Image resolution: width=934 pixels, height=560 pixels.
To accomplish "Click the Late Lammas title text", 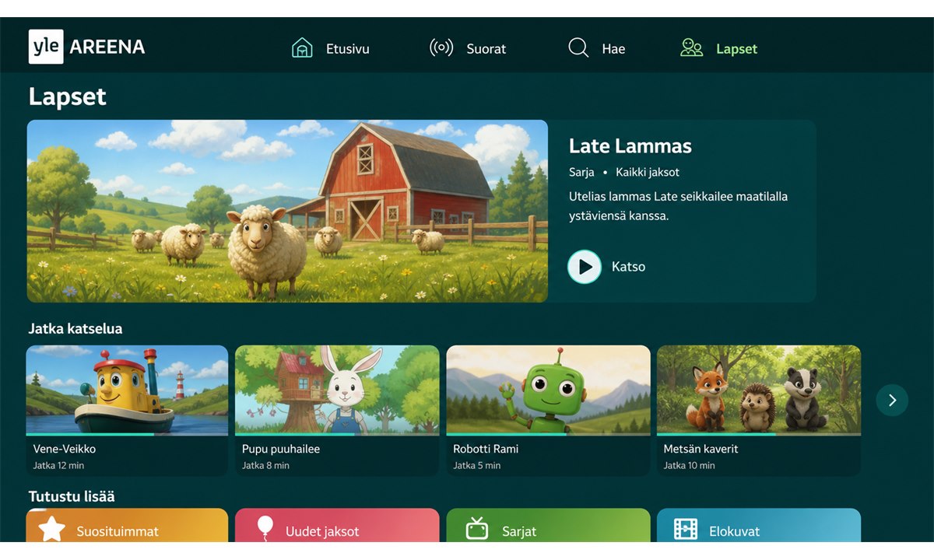I will point(630,146).
